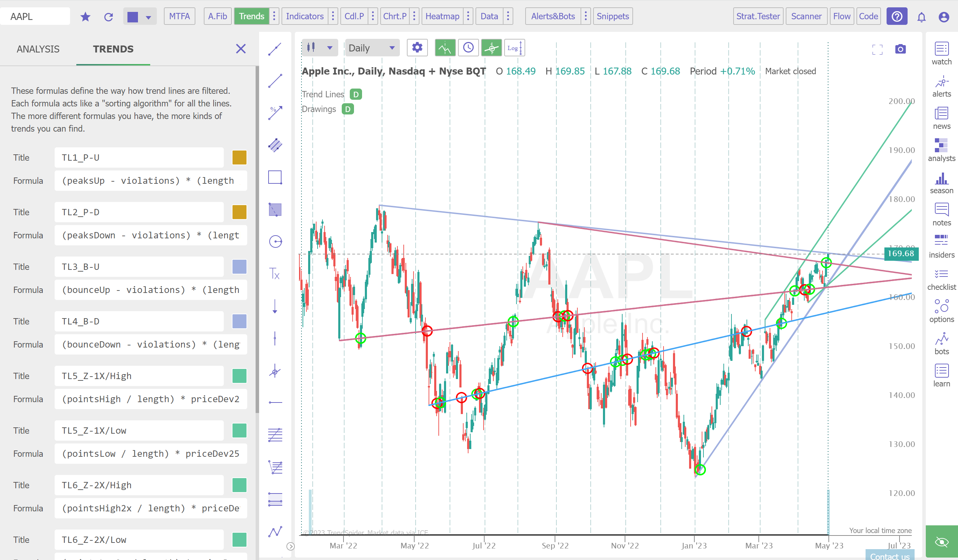The width and height of the screenshot is (958, 560).
Task: Open the bots sidebar panel
Action: (x=941, y=343)
